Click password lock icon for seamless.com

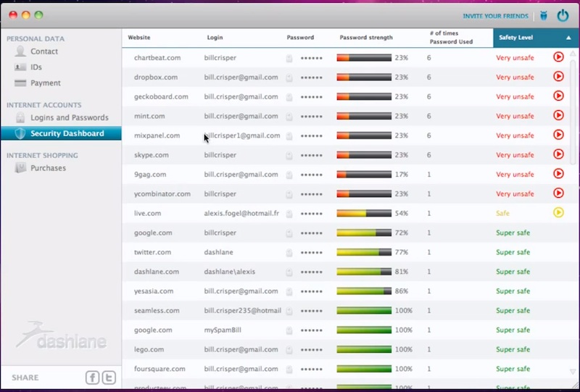(289, 311)
